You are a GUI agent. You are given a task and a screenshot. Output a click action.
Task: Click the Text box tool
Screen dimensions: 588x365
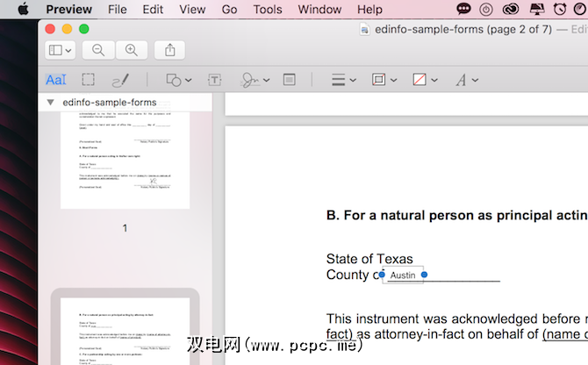[x=214, y=80]
